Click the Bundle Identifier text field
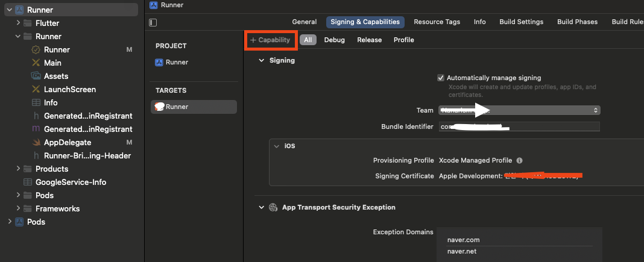 [519, 127]
